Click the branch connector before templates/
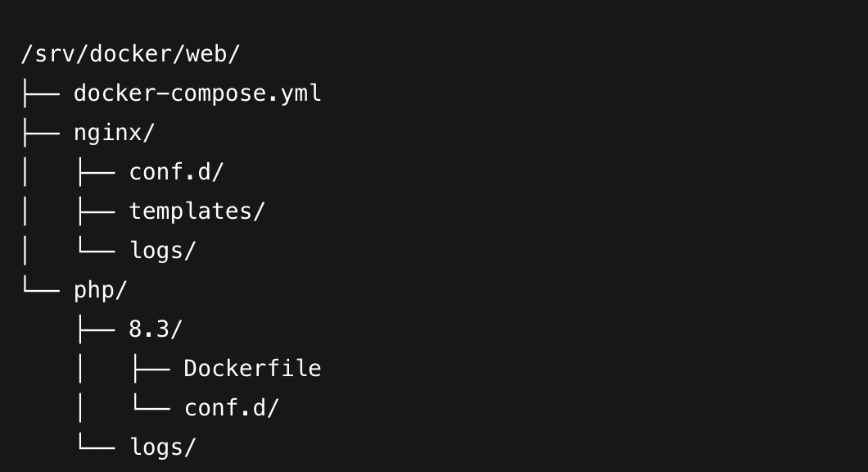Image resolution: width=868 pixels, height=472 pixels. pyautogui.click(x=95, y=211)
